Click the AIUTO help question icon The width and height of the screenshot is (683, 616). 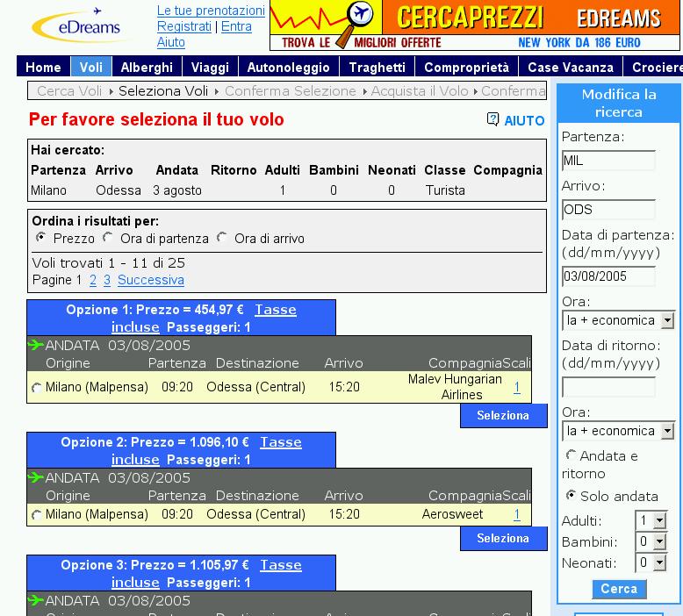coord(492,120)
